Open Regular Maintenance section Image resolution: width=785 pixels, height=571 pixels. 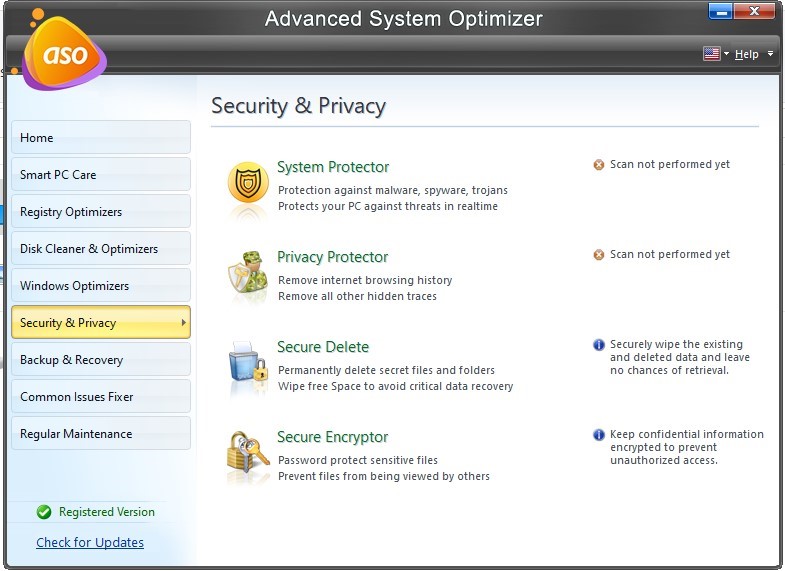click(x=101, y=433)
